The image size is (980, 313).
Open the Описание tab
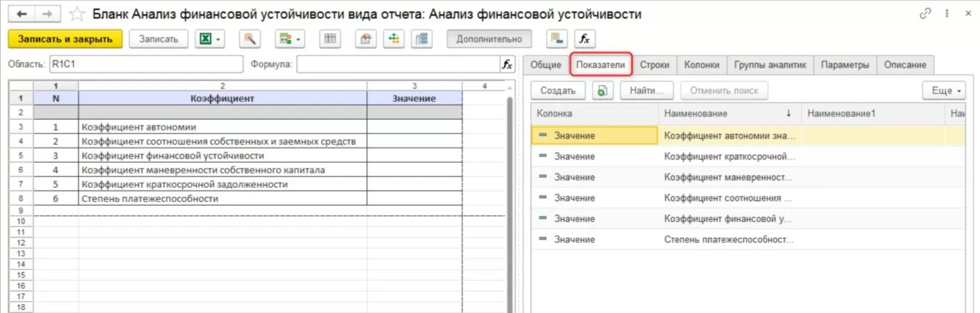click(905, 65)
